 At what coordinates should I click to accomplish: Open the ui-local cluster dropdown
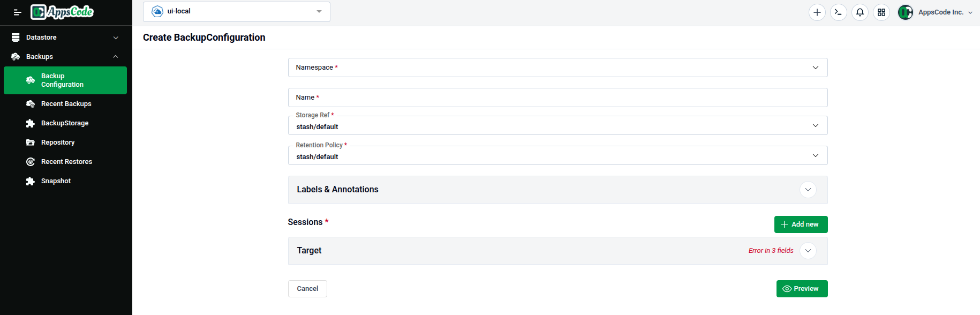click(237, 11)
